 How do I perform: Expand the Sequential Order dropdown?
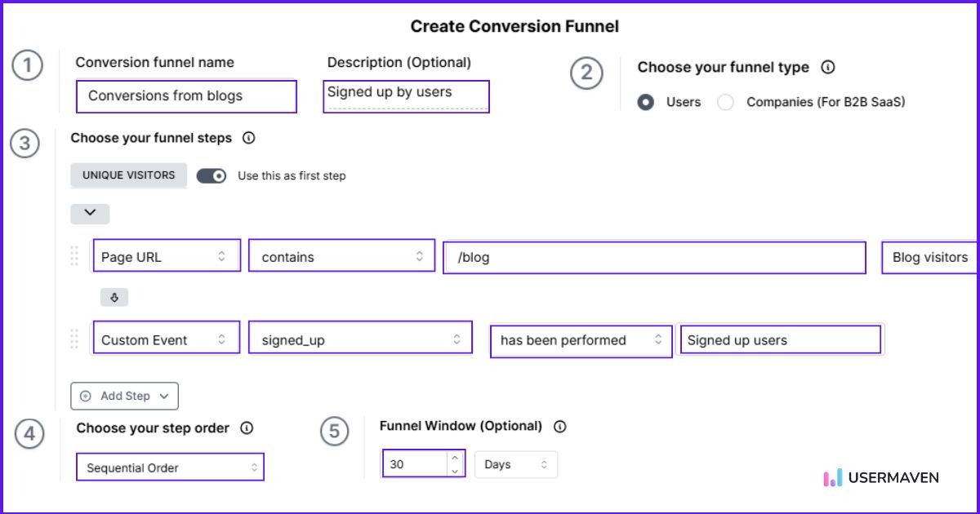pos(170,467)
